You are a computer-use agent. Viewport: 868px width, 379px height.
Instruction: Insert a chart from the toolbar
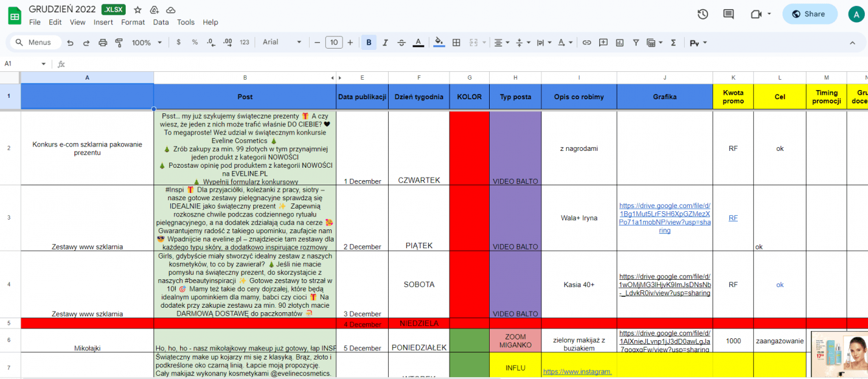(x=619, y=43)
